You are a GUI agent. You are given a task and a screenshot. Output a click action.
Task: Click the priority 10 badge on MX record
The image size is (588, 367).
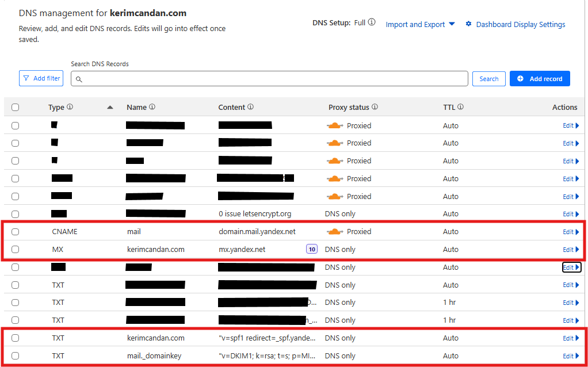pos(312,249)
